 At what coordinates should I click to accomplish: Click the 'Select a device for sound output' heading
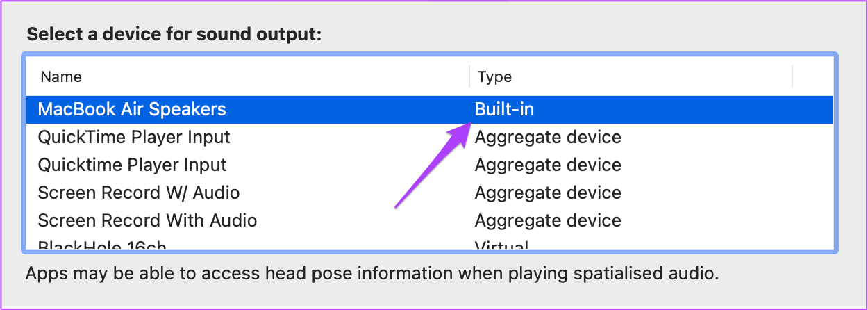(174, 34)
